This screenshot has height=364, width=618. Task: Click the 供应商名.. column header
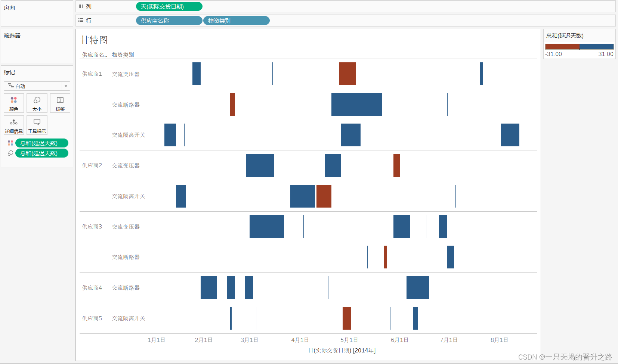95,55
